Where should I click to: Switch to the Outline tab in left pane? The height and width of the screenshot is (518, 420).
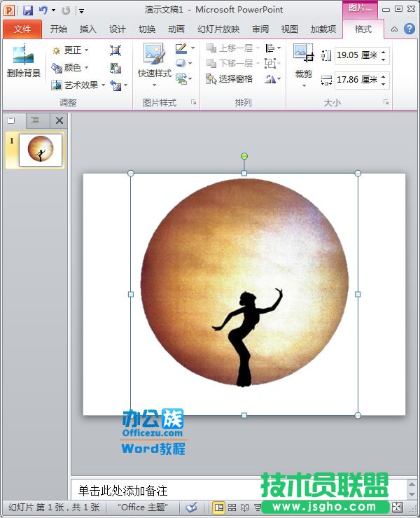point(35,120)
